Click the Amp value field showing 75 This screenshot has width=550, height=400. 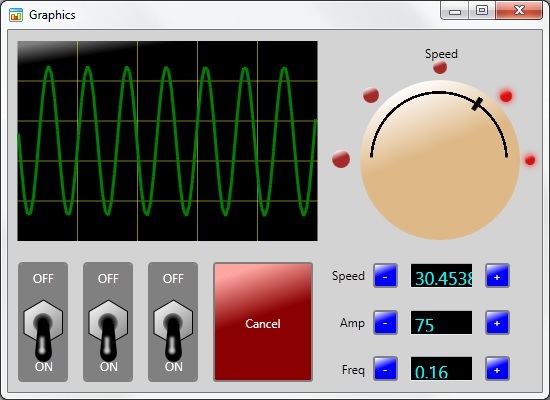[441, 322]
